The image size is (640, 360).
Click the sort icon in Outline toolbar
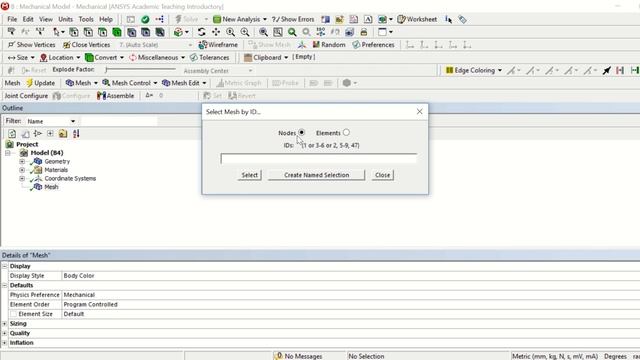coord(76,133)
